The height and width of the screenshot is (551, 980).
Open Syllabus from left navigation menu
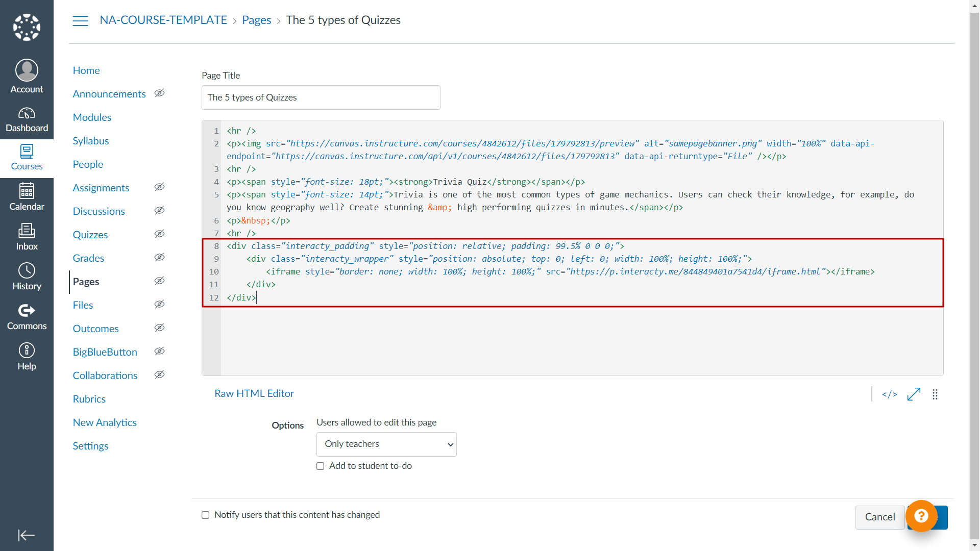pyautogui.click(x=91, y=141)
